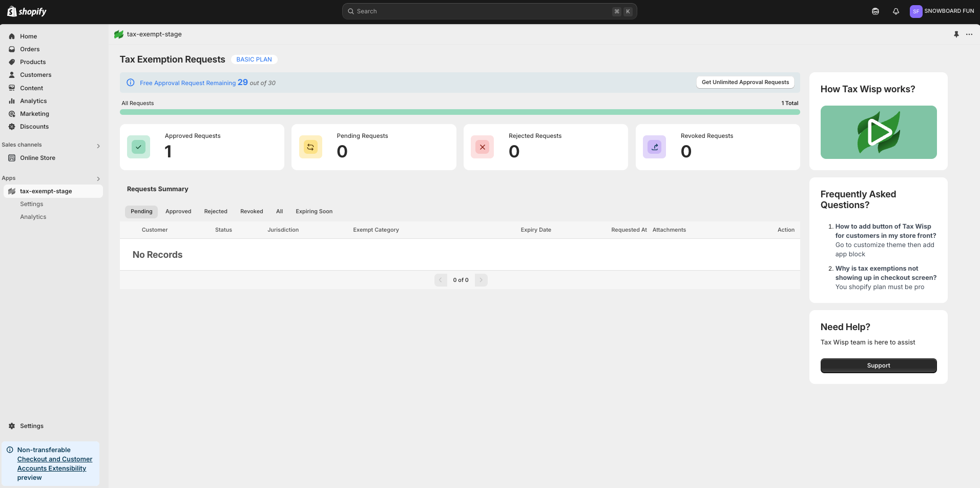Click the Settings gear icon at bottom
980x488 pixels.
[12, 426]
